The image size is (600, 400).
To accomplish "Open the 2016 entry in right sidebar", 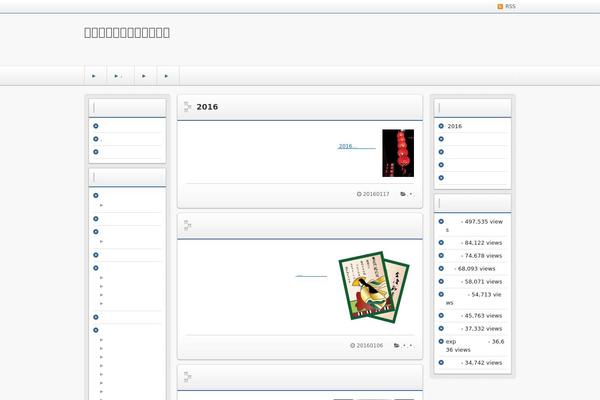I will (x=455, y=127).
